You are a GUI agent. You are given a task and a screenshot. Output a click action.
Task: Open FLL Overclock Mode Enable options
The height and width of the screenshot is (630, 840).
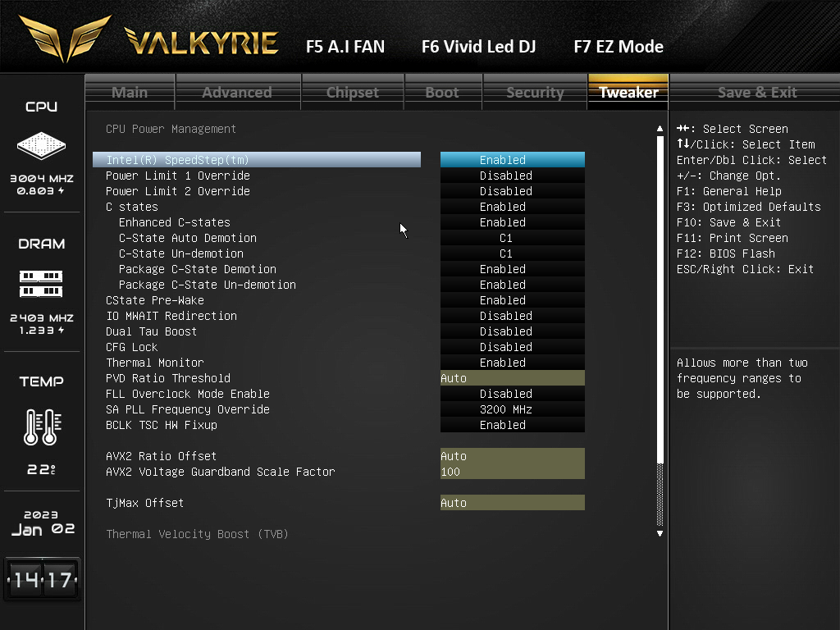coord(512,393)
